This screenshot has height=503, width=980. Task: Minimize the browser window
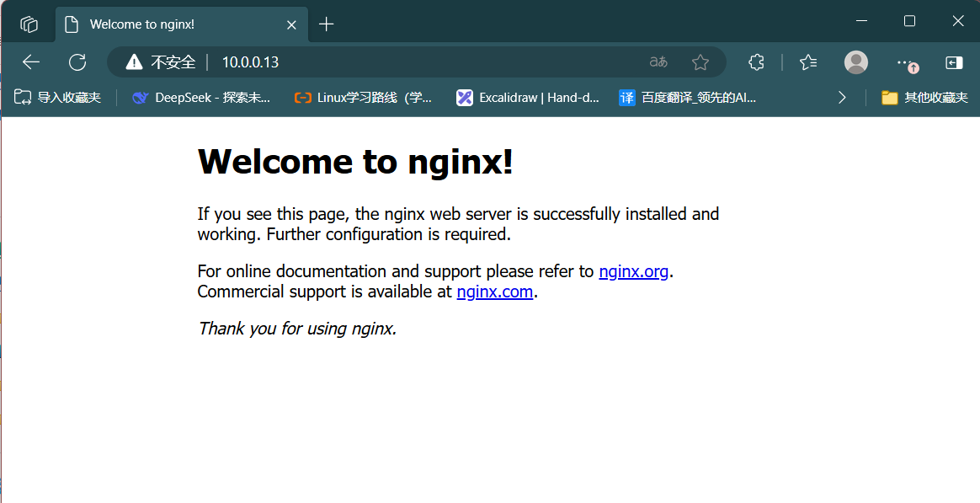point(862,21)
